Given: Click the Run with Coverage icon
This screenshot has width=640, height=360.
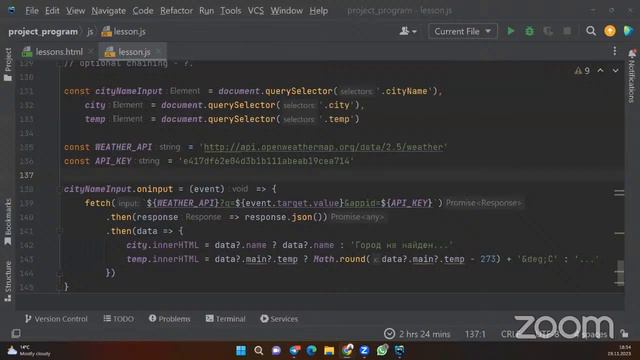Looking at the screenshot, I should click(548, 31).
